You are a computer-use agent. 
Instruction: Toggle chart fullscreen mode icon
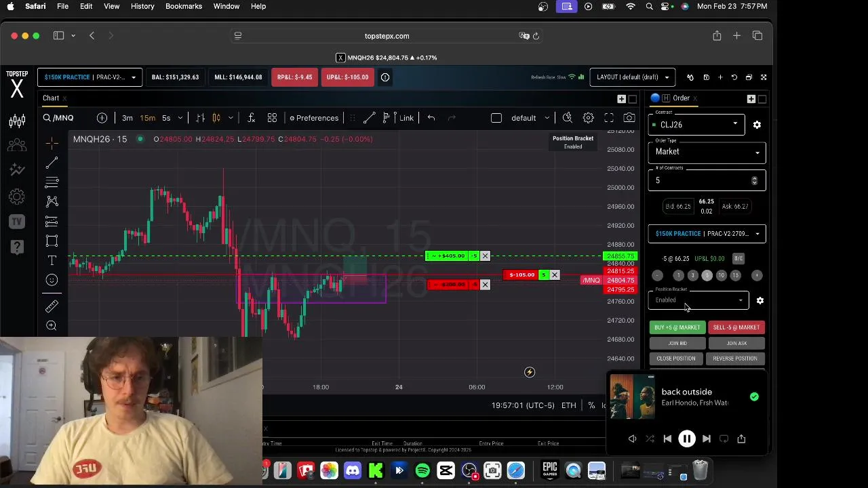click(x=609, y=118)
